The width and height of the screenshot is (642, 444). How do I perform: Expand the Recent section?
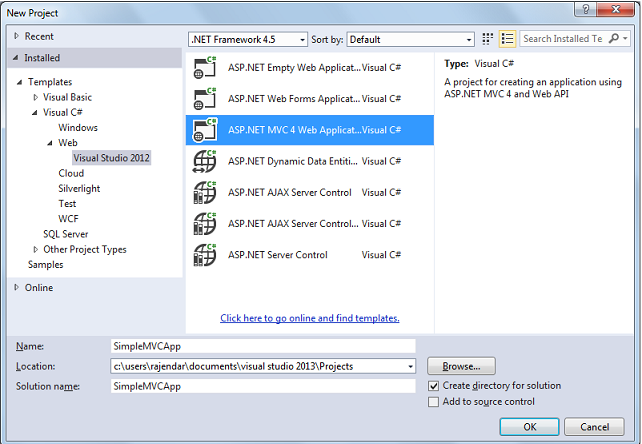pyautogui.click(x=16, y=36)
